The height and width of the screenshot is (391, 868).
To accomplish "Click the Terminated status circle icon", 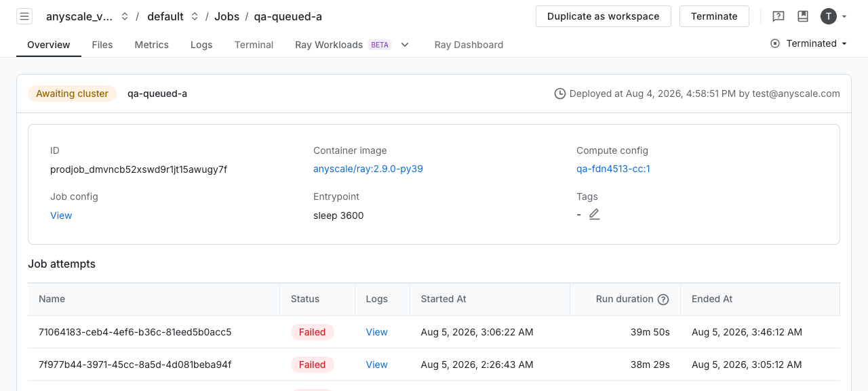I will click(775, 43).
